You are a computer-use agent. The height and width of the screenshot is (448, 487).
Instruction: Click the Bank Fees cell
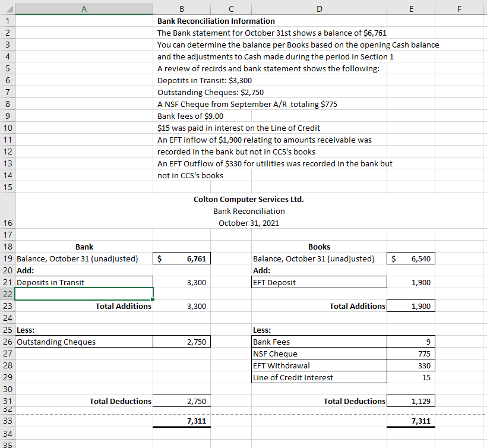[319, 342]
